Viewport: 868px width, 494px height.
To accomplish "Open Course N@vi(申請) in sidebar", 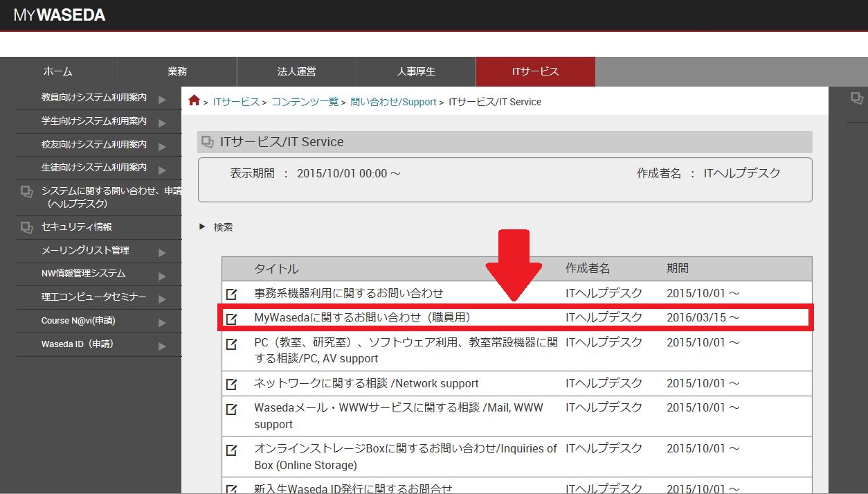I will pos(77,321).
